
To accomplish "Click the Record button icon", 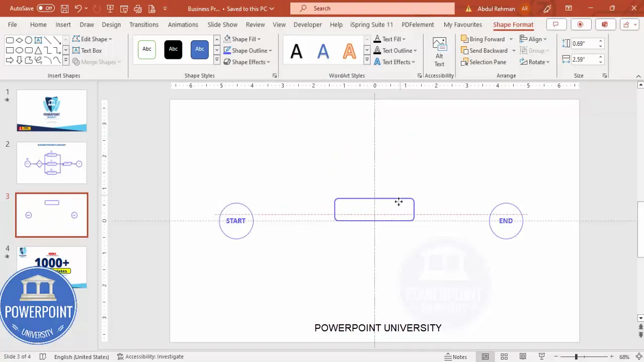I will [580, 25].
